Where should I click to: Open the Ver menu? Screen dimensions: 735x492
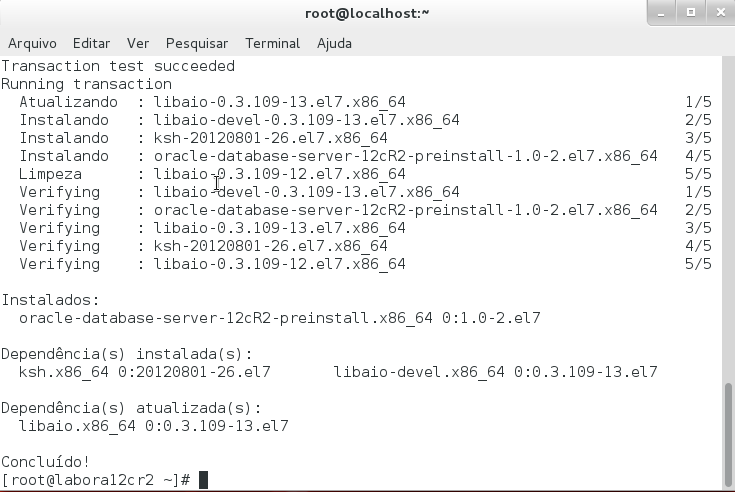click(x=138, y=44)
